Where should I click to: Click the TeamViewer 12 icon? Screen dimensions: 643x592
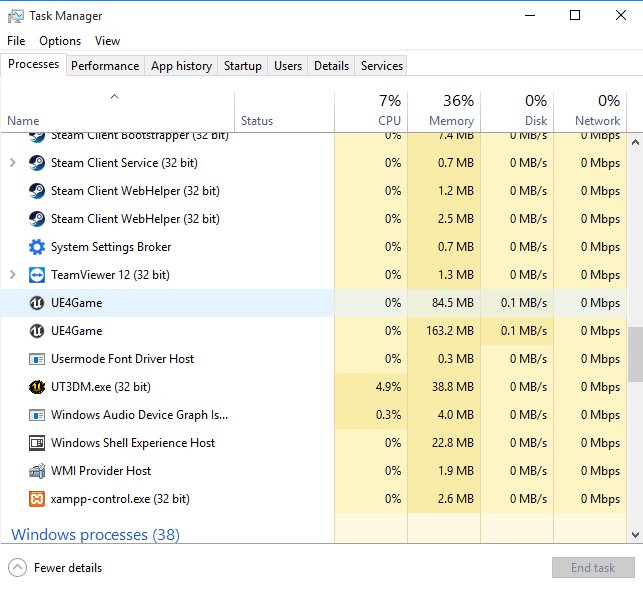point(37,275)
